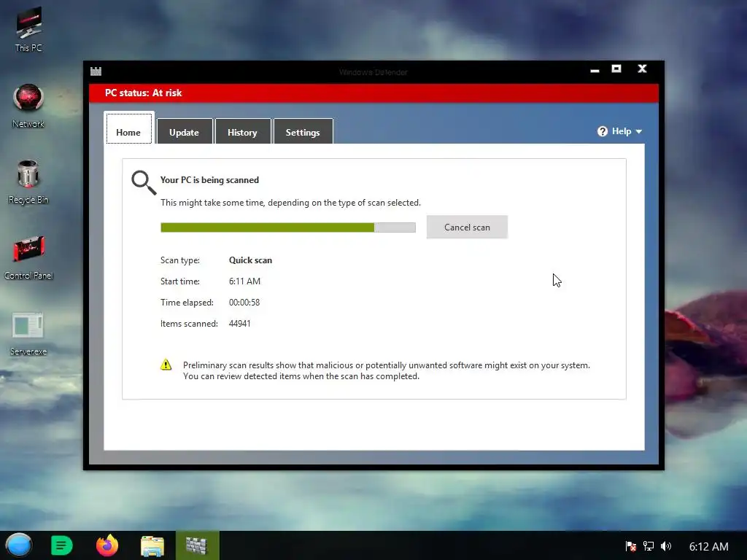
Task: Open the green notes app in taskbar
Action: pos(61,545)
